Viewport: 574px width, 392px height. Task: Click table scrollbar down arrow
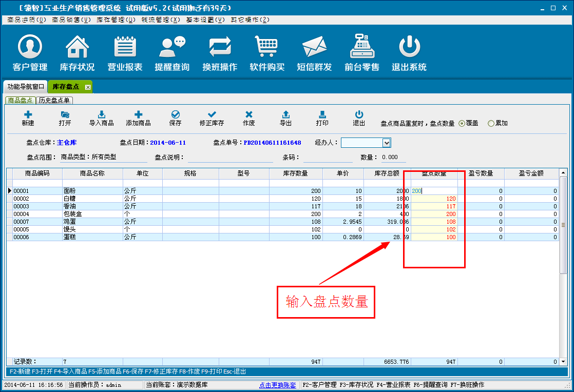point(563,361)
